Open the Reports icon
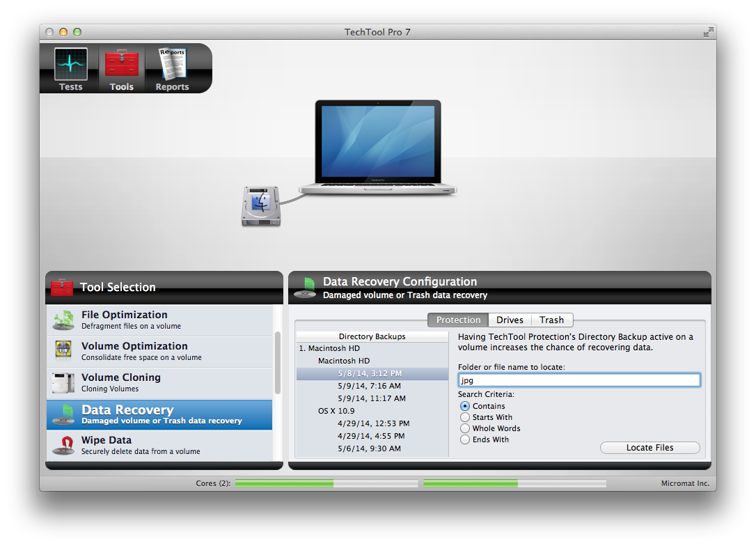756x546 pixels. click(171, 63)
